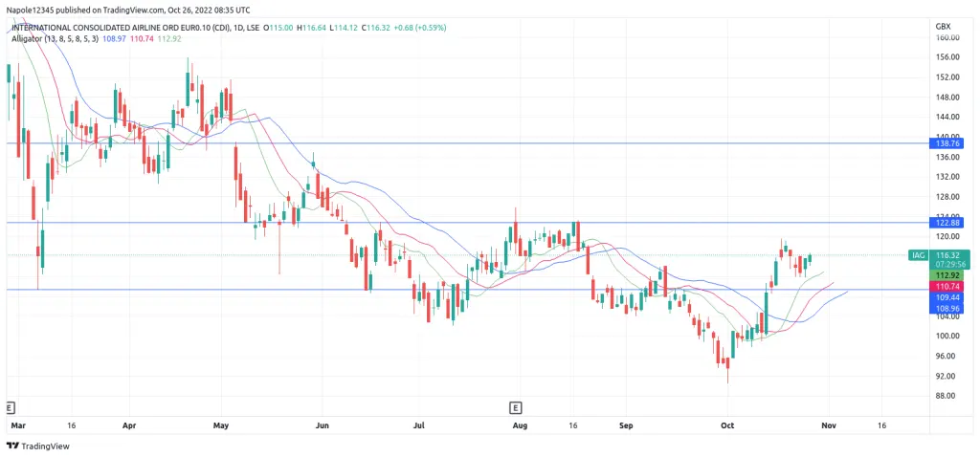Click the high value H116.64

click(310, 28)
